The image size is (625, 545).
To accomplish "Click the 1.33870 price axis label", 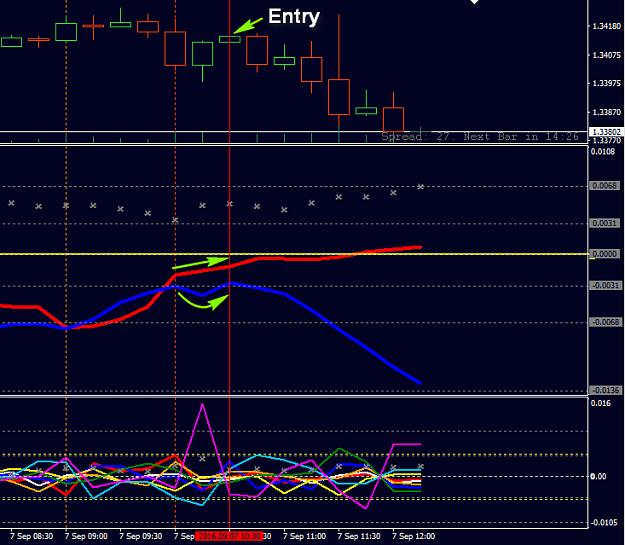I will (x=607, y=112).
